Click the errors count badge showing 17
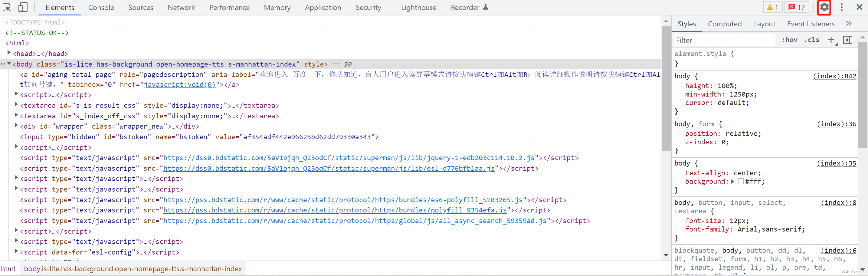Screen dimensions: 868x276 796,7
